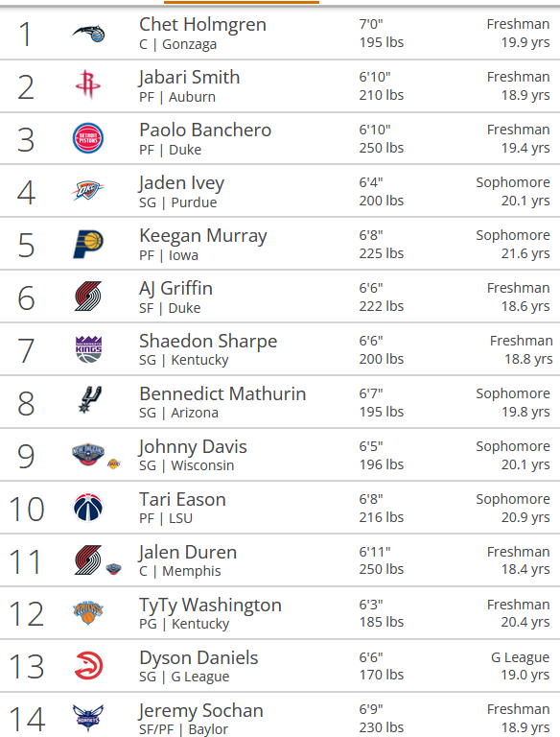Screen dimensions: 560x737
Task: Click the Houston Rockets logo at pick 2
Action: [x=88, y=84]
